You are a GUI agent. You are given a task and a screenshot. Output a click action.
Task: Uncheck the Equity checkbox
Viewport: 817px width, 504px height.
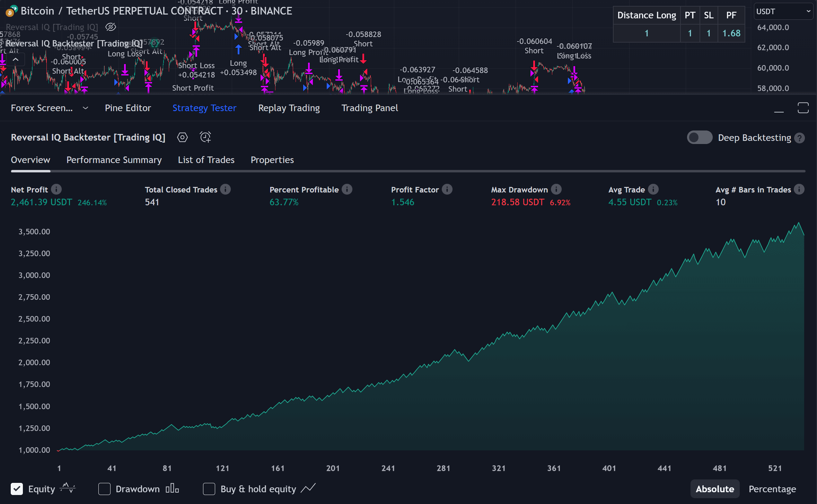coord(17,489)
